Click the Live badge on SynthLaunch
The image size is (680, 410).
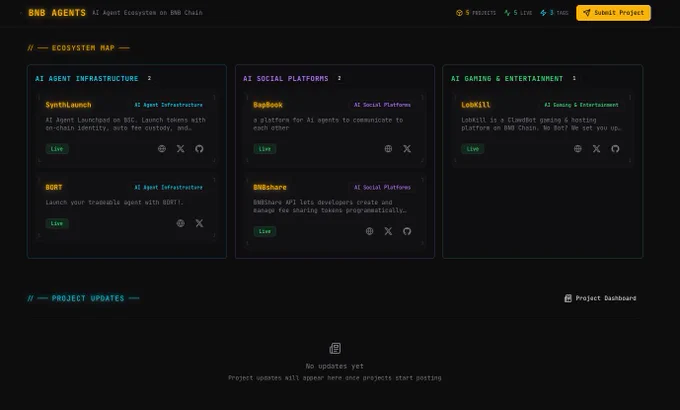pyautogui.click(x=57, y=149)
